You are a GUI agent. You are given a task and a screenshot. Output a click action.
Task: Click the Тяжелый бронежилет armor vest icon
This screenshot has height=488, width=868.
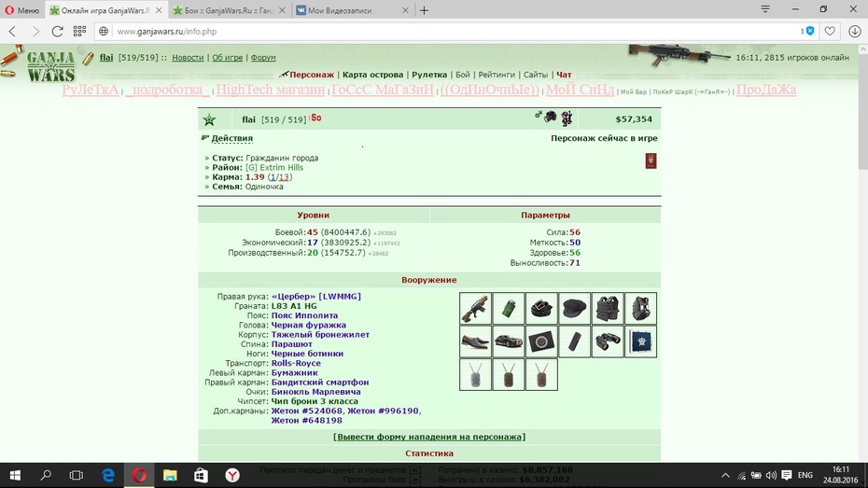(608, 308)
